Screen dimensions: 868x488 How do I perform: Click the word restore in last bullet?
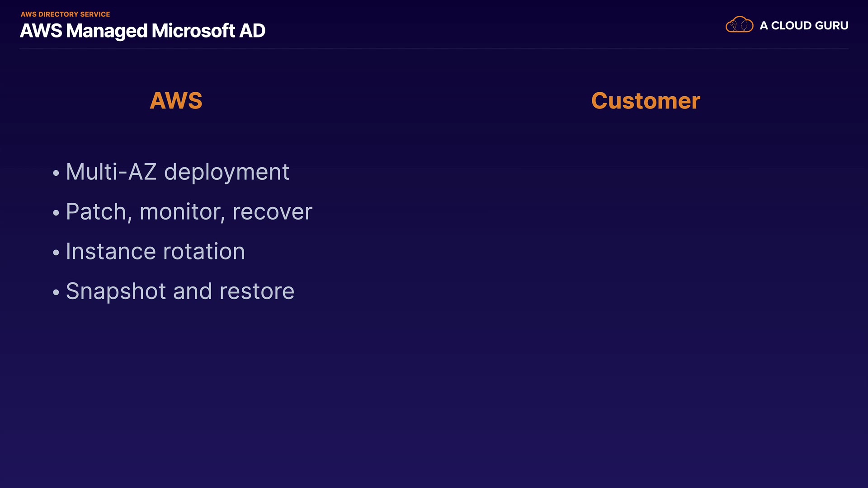(257, 291)
